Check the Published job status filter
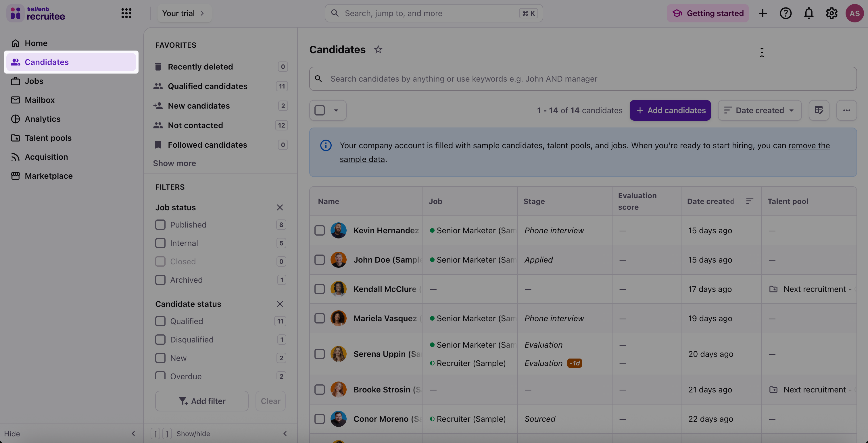Viewport: 868px width, 443px height. (160, 225)
